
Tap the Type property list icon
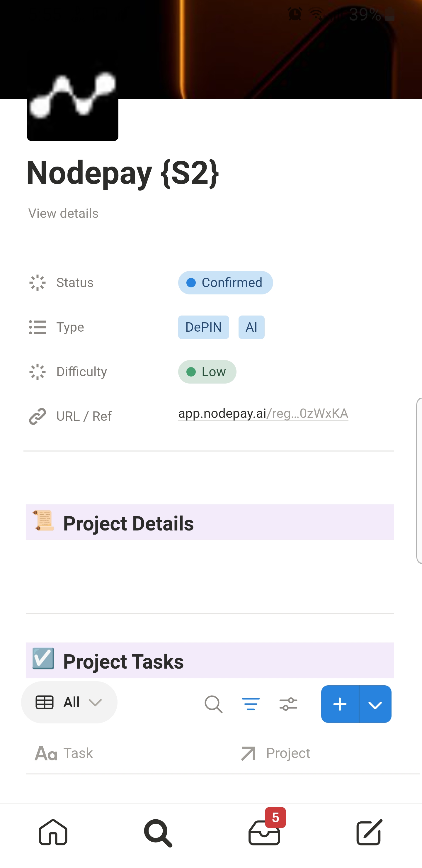38,327
